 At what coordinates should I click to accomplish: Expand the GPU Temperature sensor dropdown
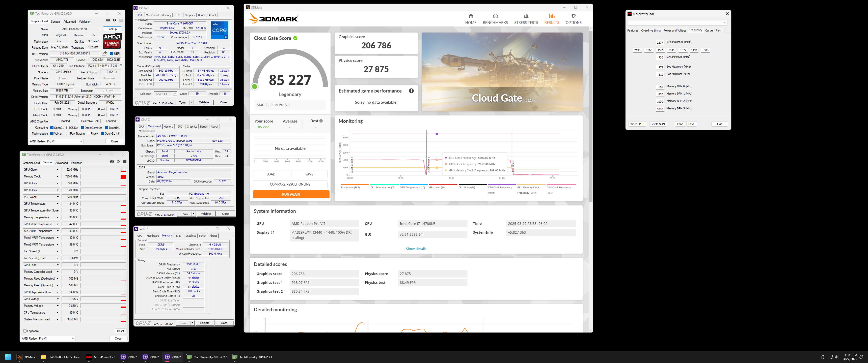tap(58, 204)
